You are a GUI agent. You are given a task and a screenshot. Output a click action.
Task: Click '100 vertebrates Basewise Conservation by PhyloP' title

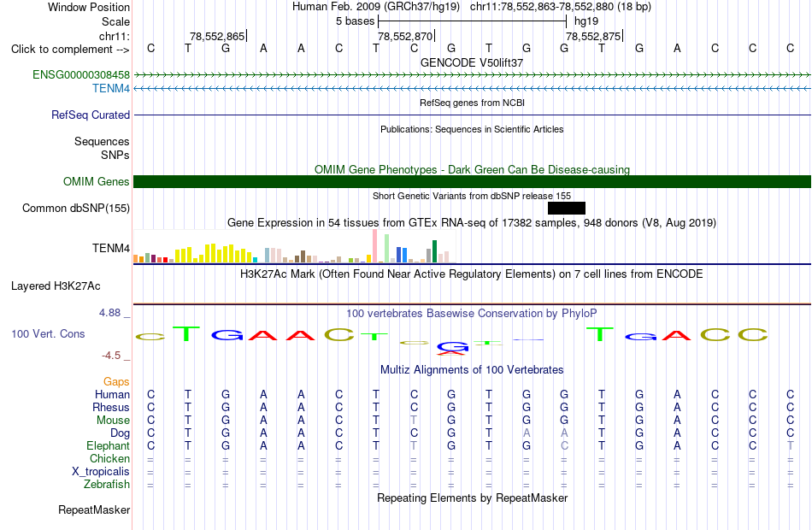click(472, 314)
